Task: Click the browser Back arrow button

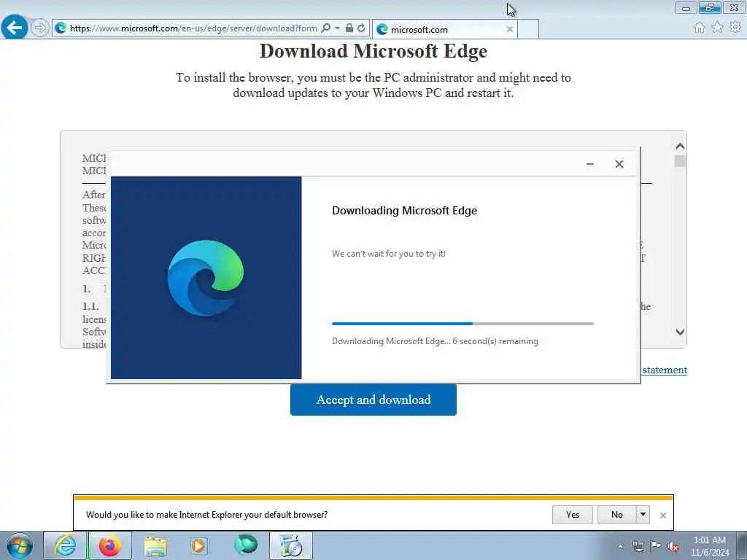Action: 15,28
